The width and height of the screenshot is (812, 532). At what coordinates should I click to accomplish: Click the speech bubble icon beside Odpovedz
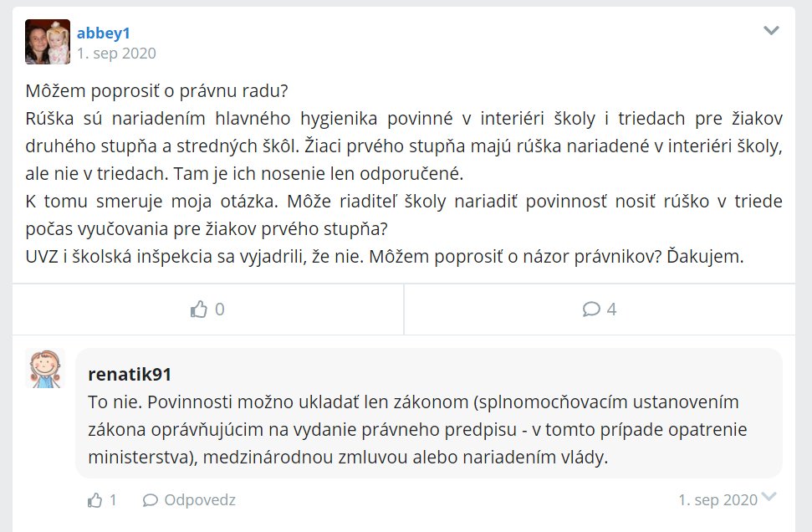click(x=151, y=500)
